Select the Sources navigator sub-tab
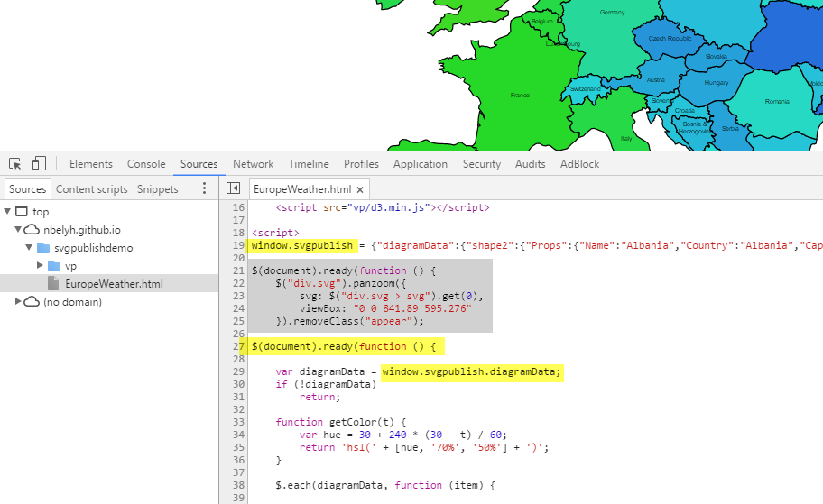This screenshot has width=823, height=504. [28, 189]
